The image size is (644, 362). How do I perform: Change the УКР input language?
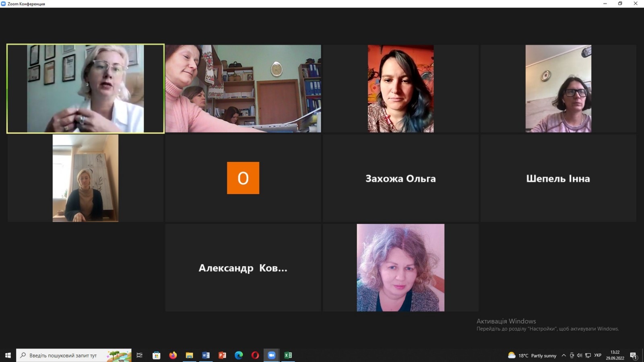coord(598,356)
